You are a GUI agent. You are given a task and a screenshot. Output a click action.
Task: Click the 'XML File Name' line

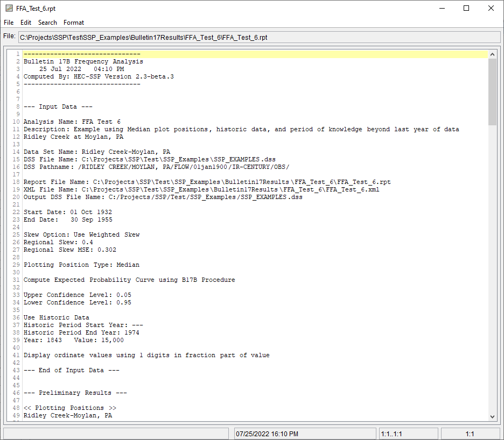(201, 189)
